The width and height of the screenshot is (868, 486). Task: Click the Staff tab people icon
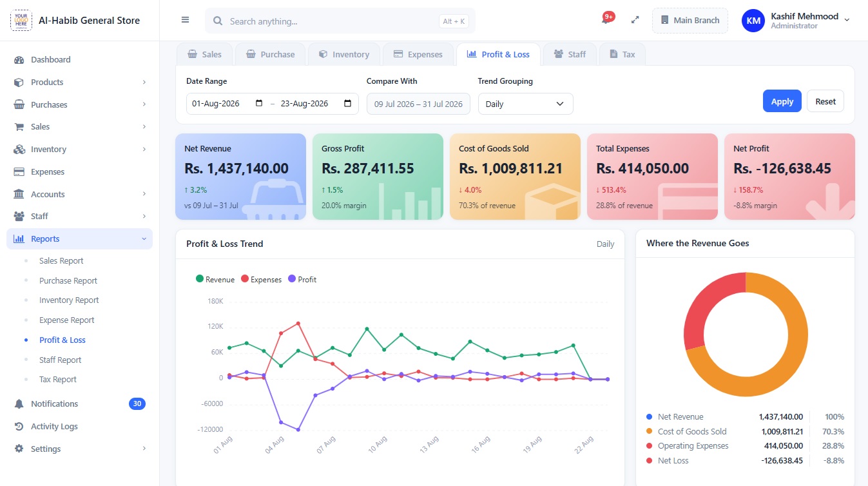click(x=558, y=54)
